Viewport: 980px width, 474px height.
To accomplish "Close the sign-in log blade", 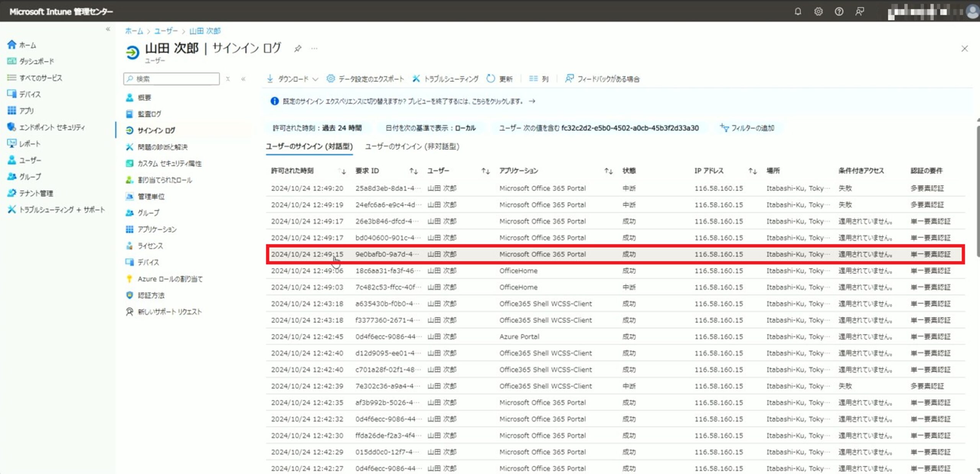I will [x=964, y=49].
